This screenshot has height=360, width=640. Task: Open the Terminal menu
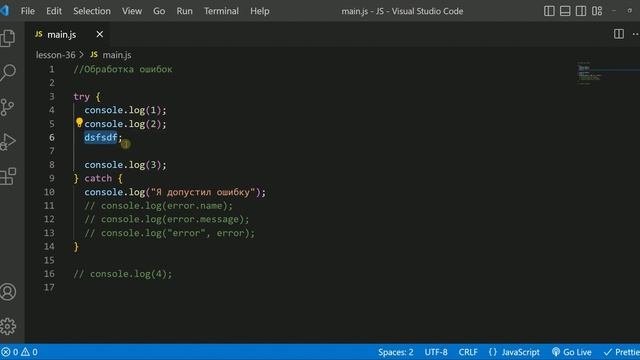tap(221, 11)
